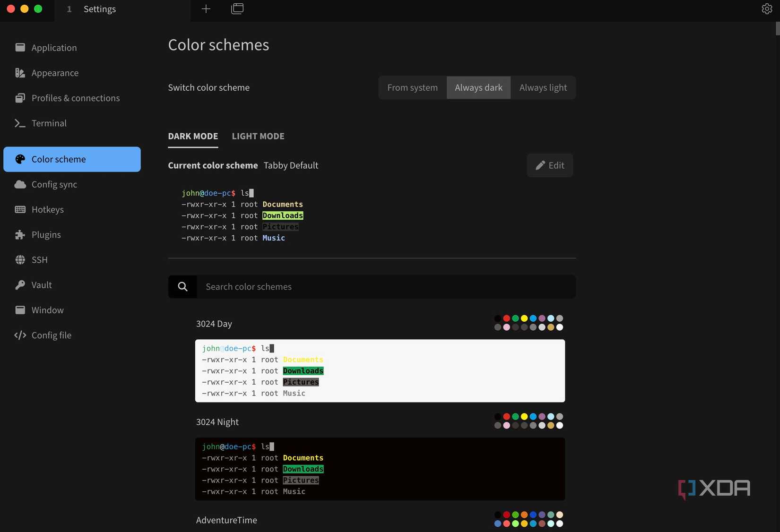Select the From system color scheme option

pyautogui.click(x=412, y=88)
